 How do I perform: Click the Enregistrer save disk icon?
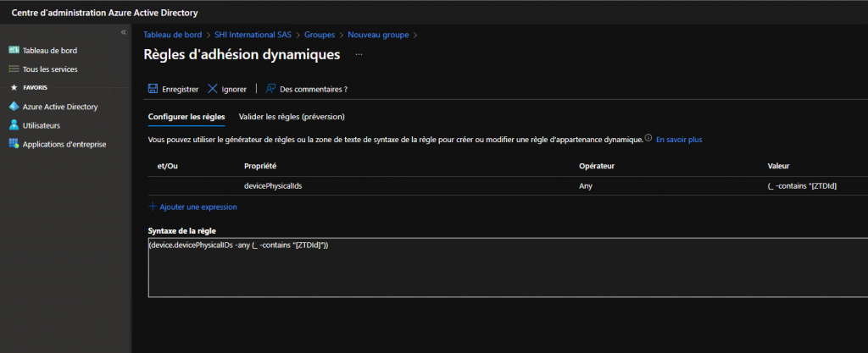153,89
